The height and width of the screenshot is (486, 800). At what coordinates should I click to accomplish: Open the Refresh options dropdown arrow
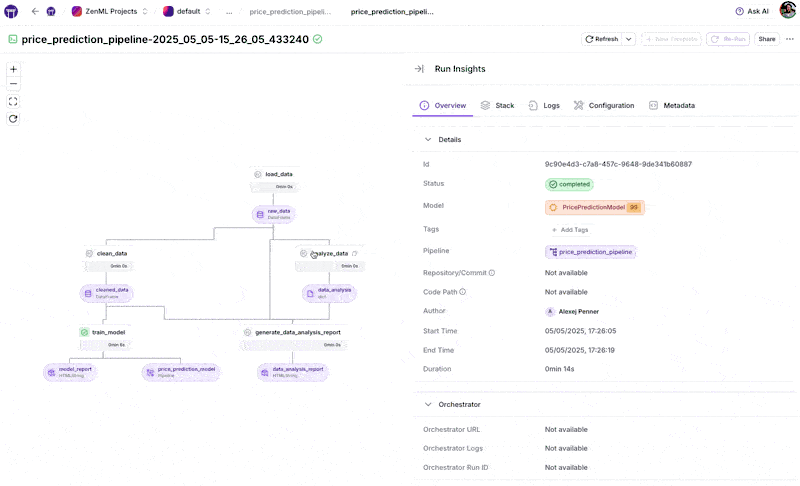tap(629, 39)
